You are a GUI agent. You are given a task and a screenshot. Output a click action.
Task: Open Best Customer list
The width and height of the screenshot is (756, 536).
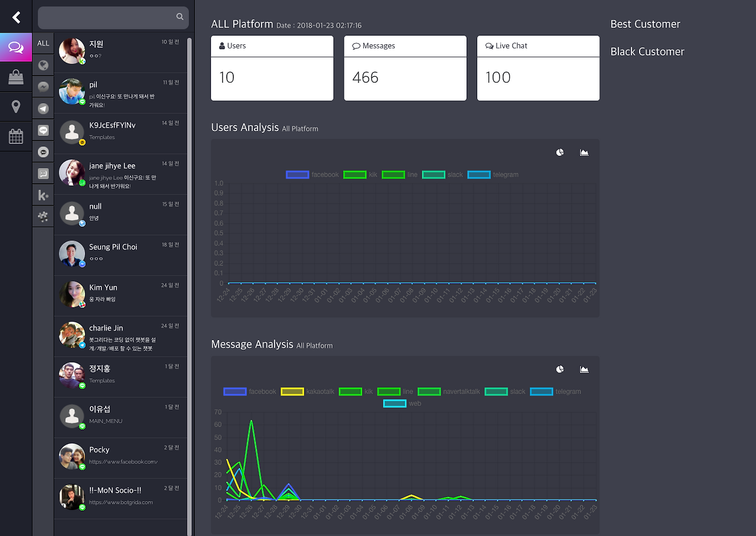point(646,24)
